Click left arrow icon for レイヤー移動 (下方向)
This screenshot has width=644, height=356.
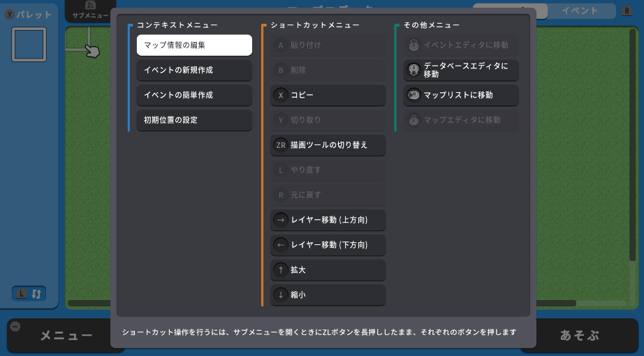coord(281,245)
